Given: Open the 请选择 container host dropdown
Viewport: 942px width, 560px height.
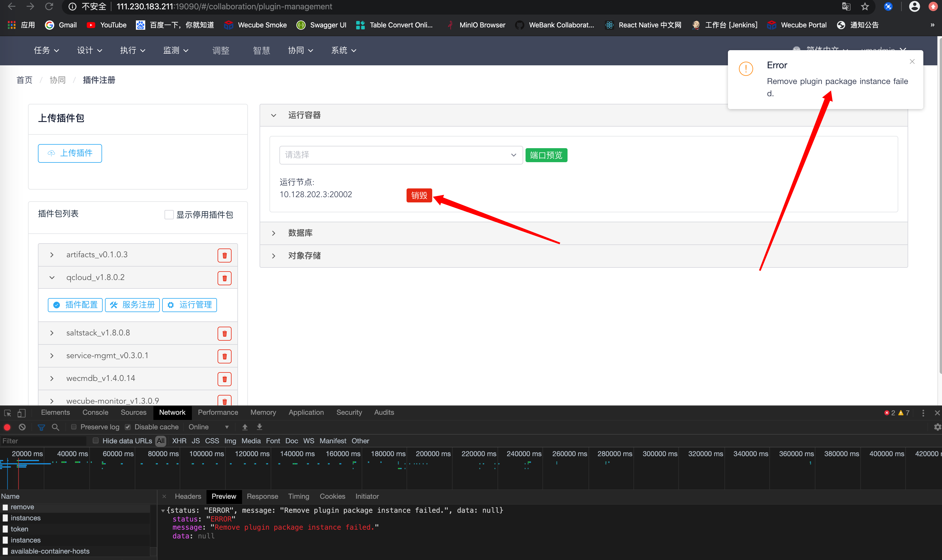Looking at the screenshot, I should coord(401,155).
